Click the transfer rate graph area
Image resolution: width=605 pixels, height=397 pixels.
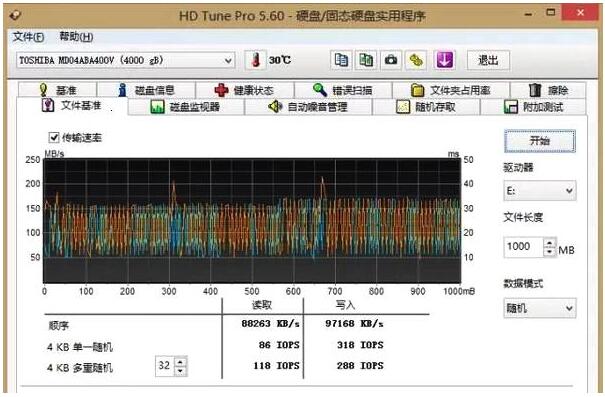point(252,221)
